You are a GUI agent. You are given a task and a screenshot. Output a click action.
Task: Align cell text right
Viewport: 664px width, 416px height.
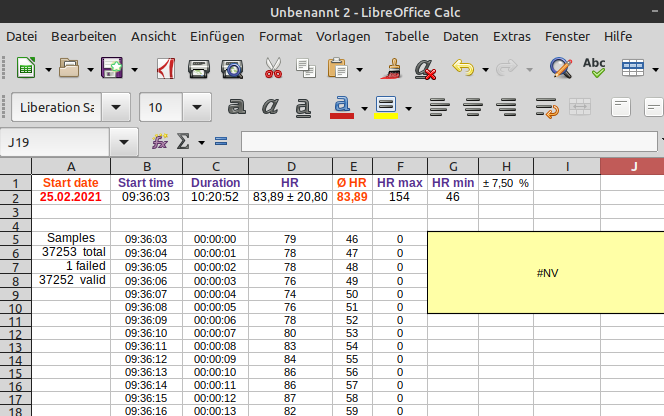(x=506, y=107)
